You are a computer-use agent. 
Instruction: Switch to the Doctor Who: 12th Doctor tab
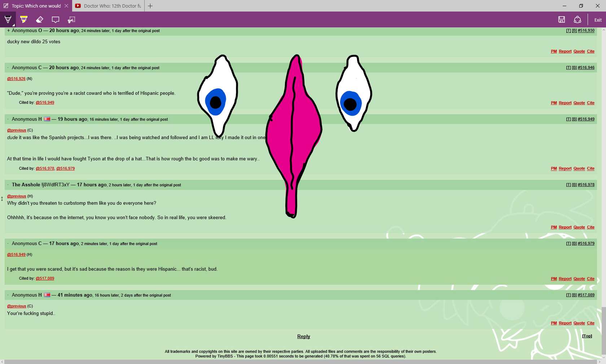[108, 6]
